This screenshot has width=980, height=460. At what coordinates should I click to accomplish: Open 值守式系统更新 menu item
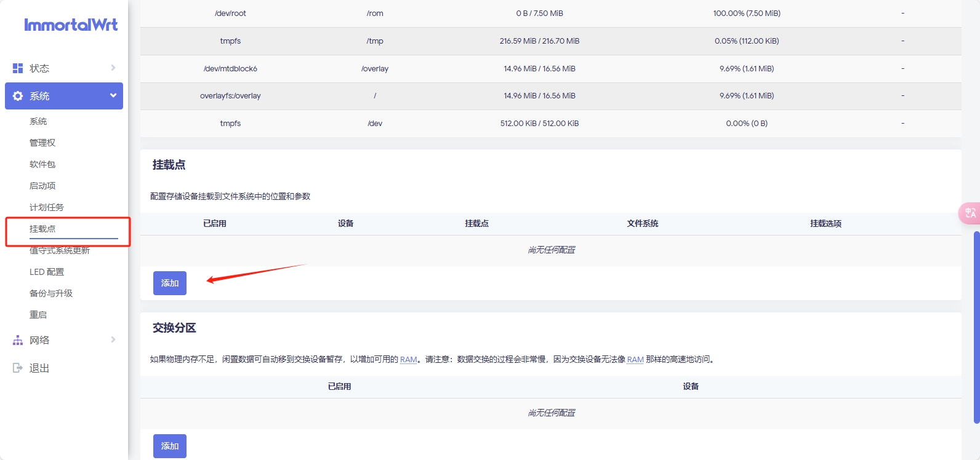point(60,250)
